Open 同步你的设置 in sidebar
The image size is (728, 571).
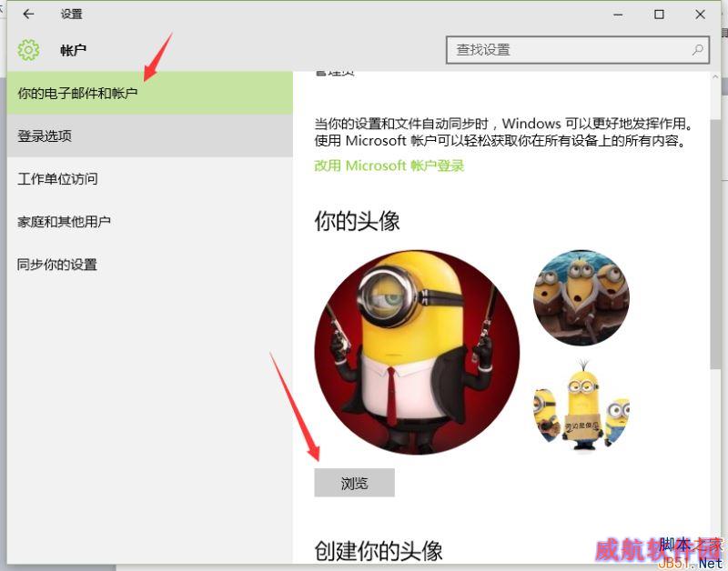[x=149, y=265]
